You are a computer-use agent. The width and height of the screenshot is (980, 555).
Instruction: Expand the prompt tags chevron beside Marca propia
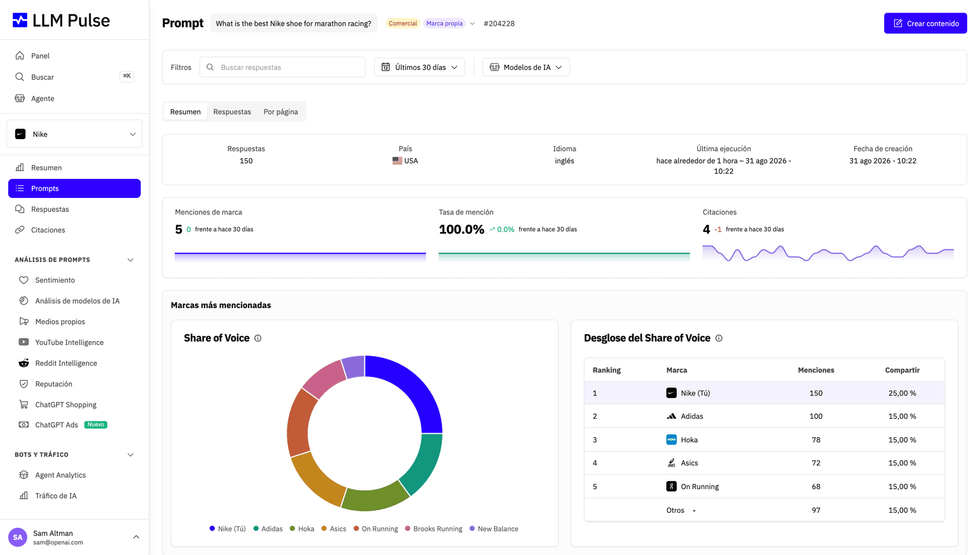(473, 24)
